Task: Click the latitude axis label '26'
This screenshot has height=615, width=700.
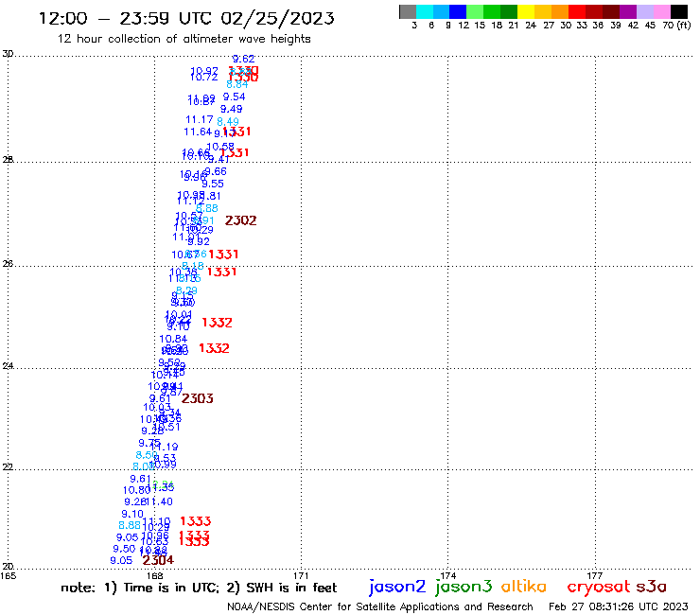Action: [x=8, y=264]
